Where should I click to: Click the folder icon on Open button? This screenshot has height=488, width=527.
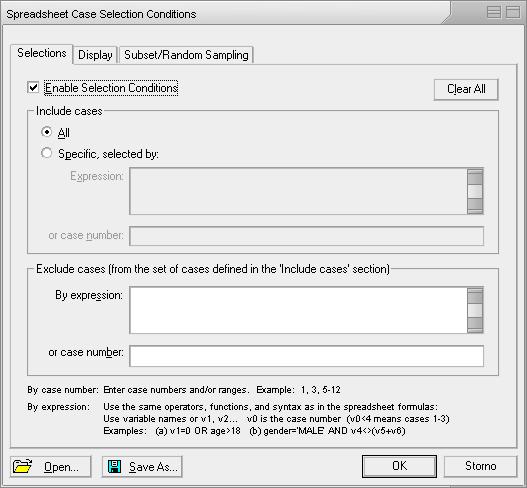click(x=22, y=466)
